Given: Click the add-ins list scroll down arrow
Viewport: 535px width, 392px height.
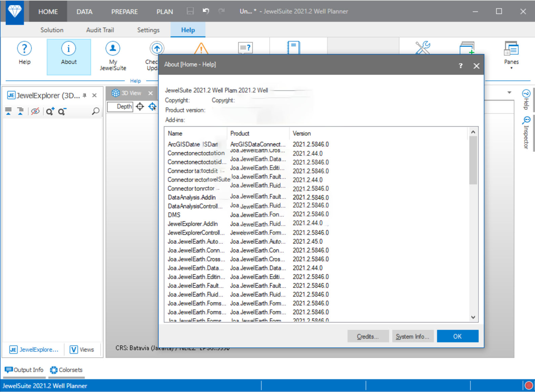Looking at the screenshot, I should coord(473,317).
